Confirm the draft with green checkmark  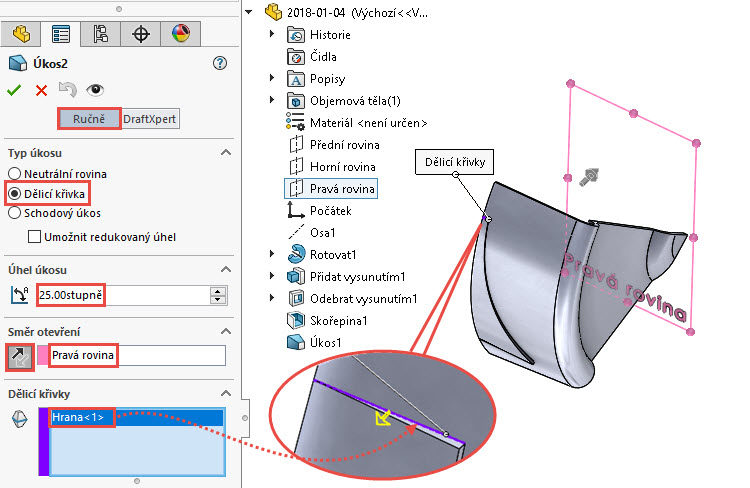pyautogui.click(x=14, y=90)
